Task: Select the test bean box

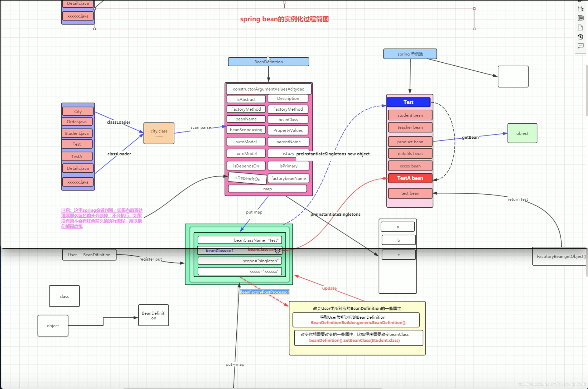Action: coord(410,193)
